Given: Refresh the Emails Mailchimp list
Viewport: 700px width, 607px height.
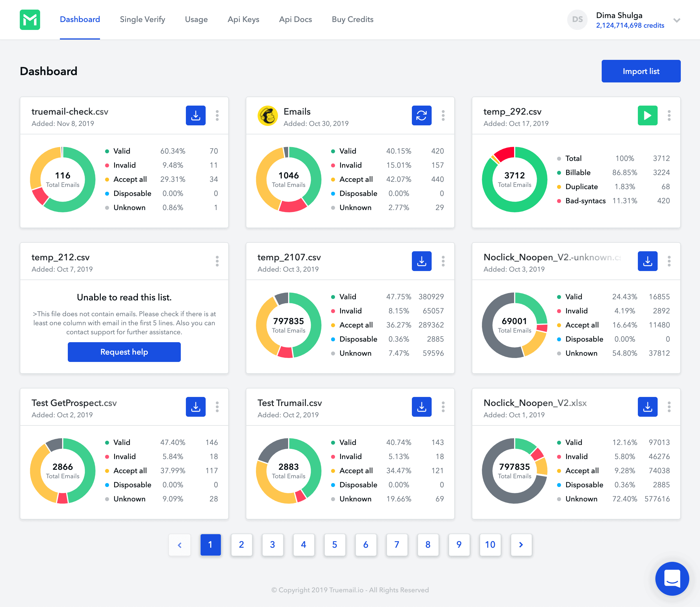Looking at the screenshot, I should pos(421,115).
